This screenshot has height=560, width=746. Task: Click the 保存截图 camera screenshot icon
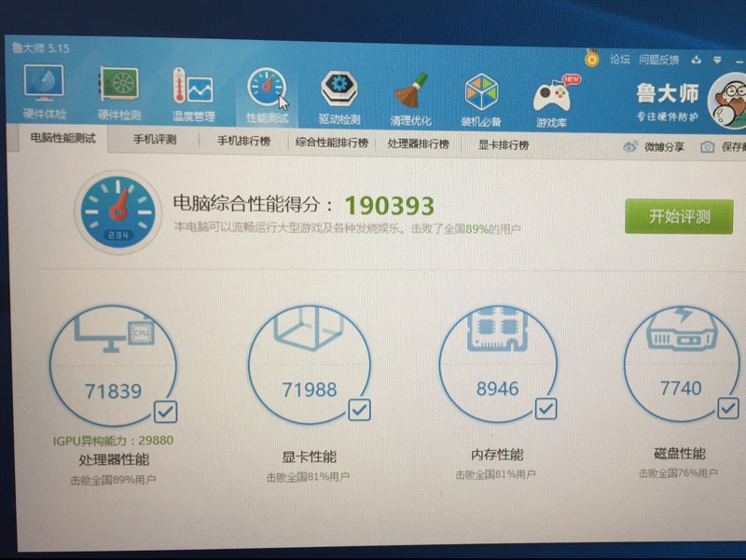pyautogui.click(x=707, y=145)
